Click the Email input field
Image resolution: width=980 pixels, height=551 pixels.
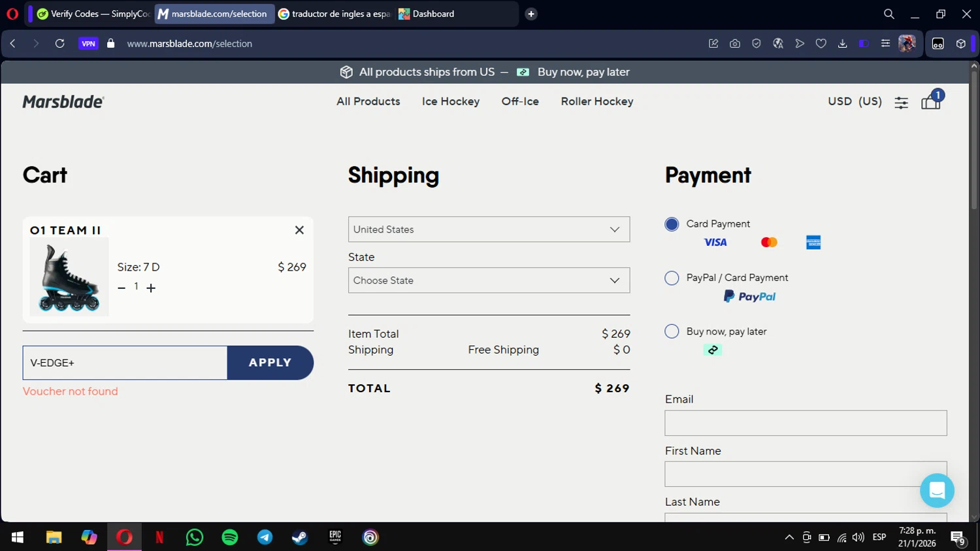pyautogui.click(x=806, y=423)
